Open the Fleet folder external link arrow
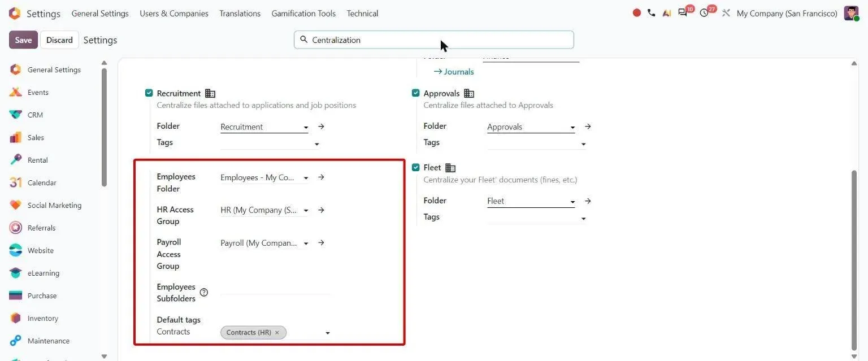 (x=588, y=201)
